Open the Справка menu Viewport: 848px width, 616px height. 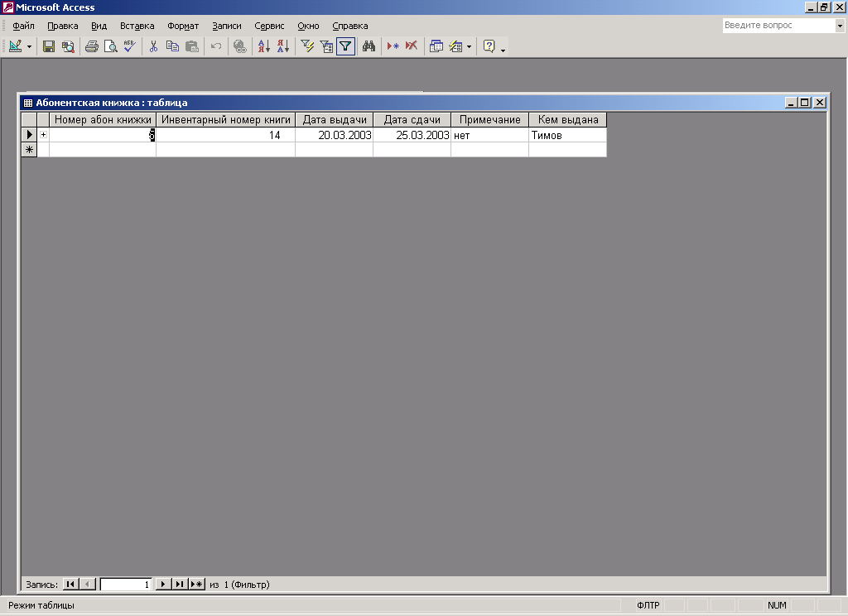click(x=350, y=26)
